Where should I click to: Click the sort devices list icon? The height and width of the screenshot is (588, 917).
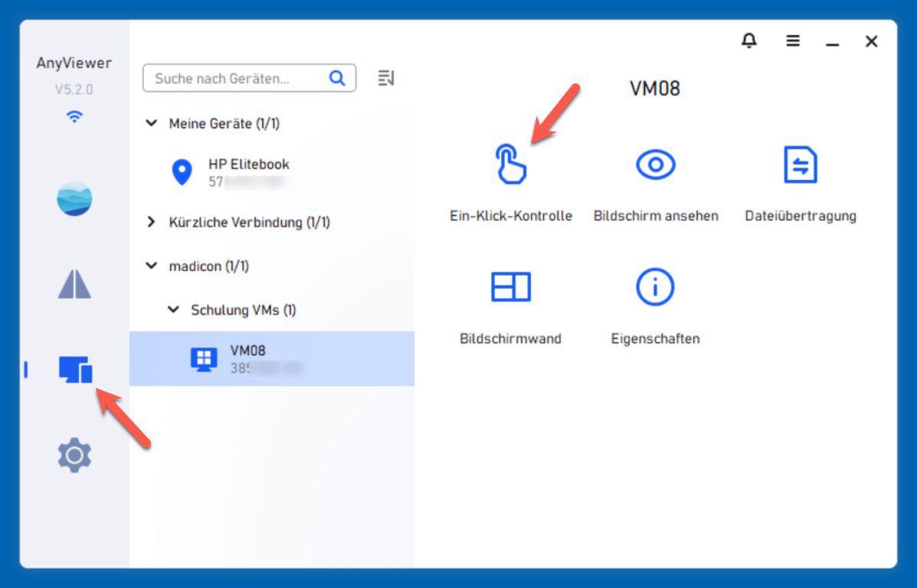click(386, 78)
